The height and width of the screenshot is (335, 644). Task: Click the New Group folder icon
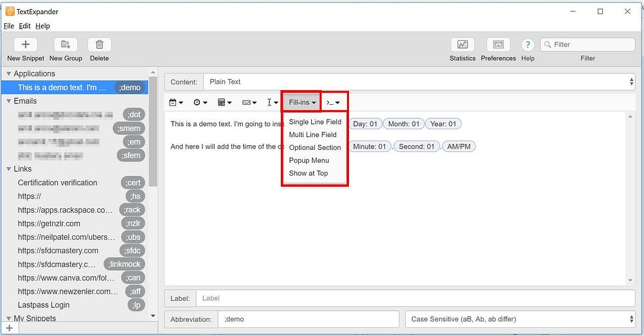tap(66, 44)
